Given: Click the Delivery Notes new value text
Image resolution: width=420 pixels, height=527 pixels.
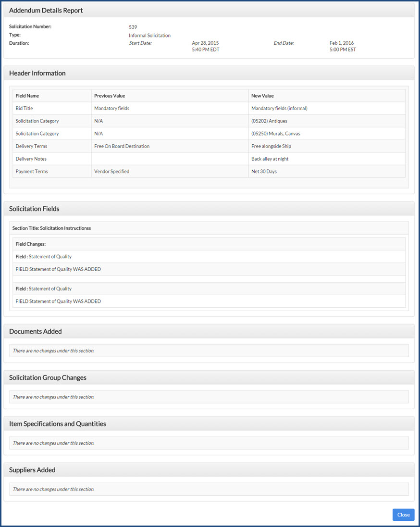Looking at the screenshot, I should (271, 158).
